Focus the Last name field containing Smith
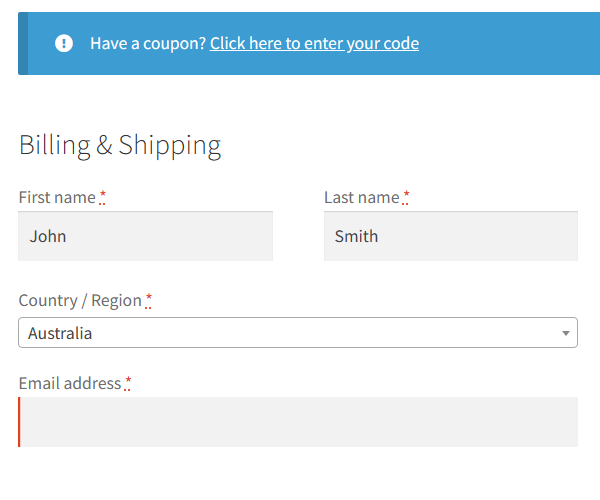The width and height of the screenshot is (600, 500). (451, 236)
